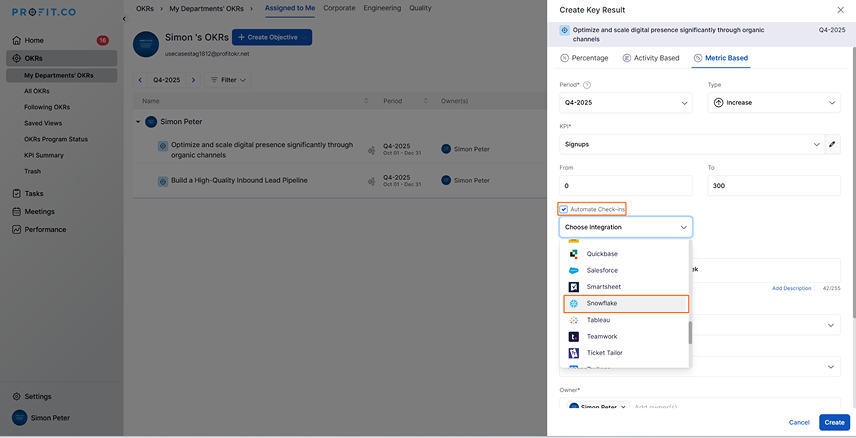Click the Quickbase integration logo
Screen dimensions: 856x438
point(574,254)
